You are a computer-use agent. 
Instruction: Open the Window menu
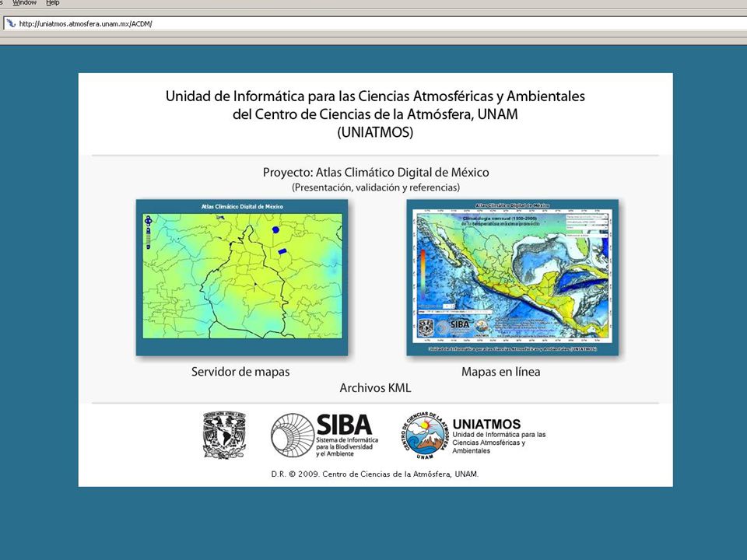pyautogui.click(x=24, y=3)
